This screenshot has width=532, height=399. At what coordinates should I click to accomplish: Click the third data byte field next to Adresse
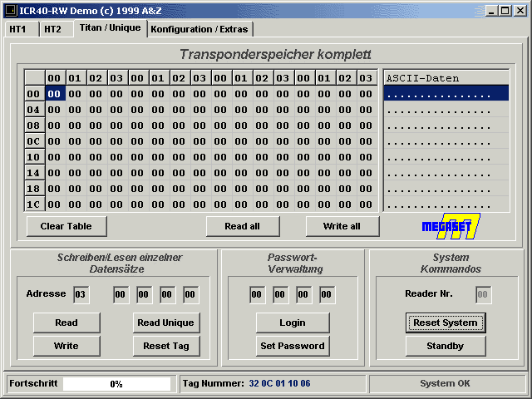(x=168, y=294)
